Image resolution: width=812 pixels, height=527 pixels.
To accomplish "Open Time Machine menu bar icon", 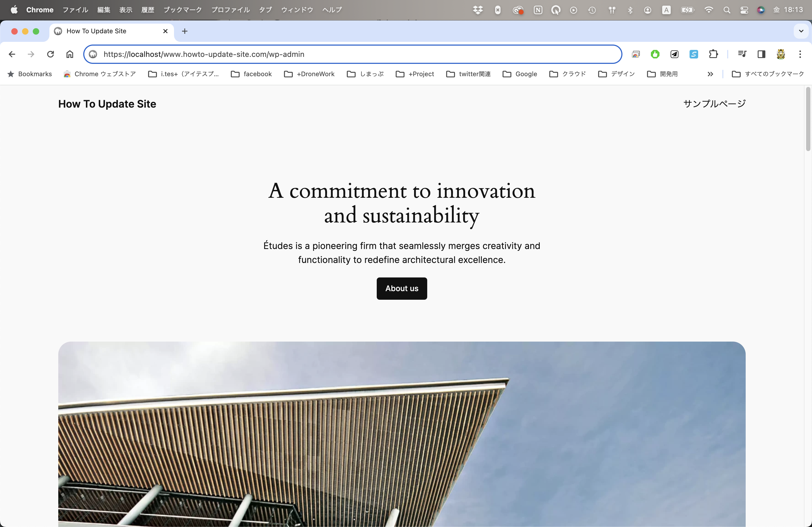I will point(592,10).
